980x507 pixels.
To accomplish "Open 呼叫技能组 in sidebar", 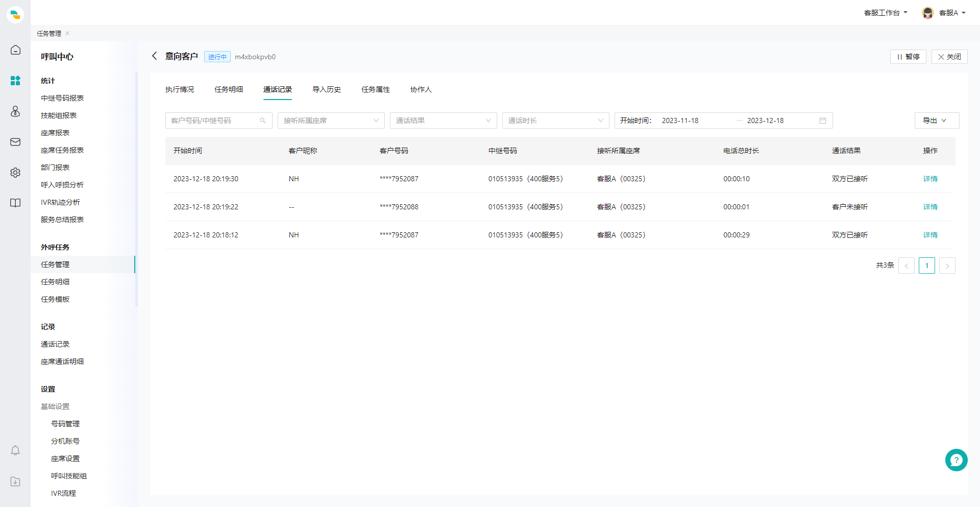I will [69, 476].
